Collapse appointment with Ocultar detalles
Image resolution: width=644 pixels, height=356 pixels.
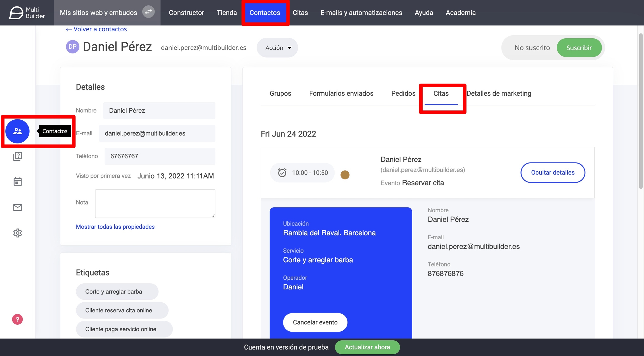point(553,173)
